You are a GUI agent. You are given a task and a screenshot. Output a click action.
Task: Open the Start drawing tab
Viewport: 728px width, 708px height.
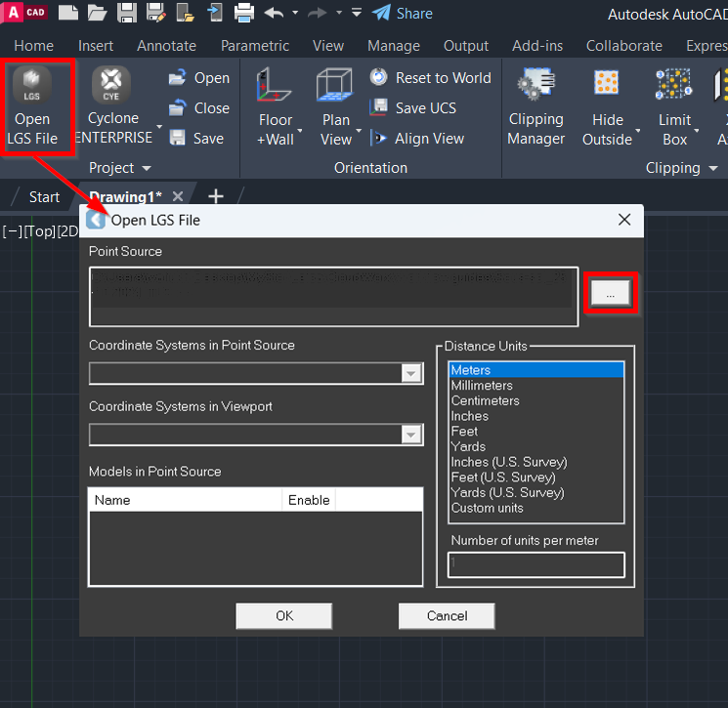pos(44,196)
